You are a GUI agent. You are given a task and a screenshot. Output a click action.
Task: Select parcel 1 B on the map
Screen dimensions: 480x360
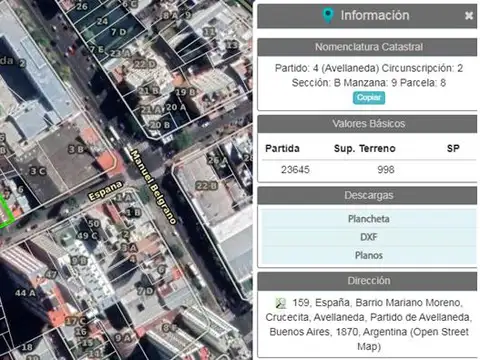(x=133, y=213)
